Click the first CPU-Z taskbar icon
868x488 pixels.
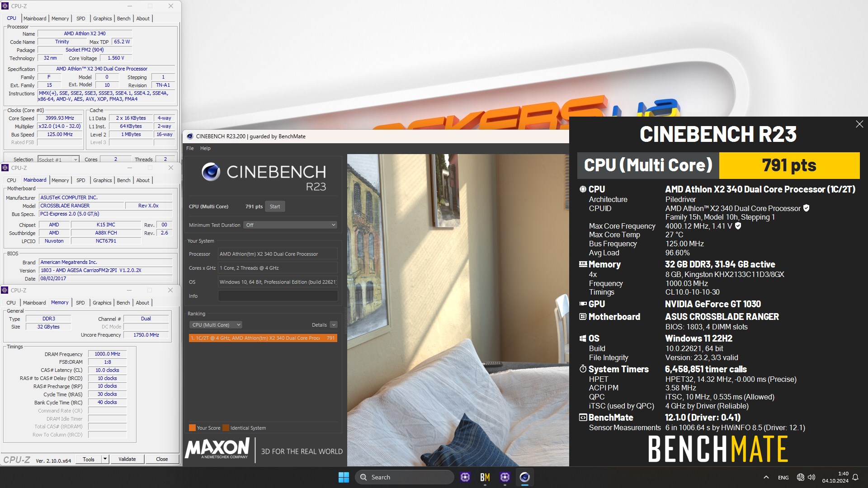point(465,477)
